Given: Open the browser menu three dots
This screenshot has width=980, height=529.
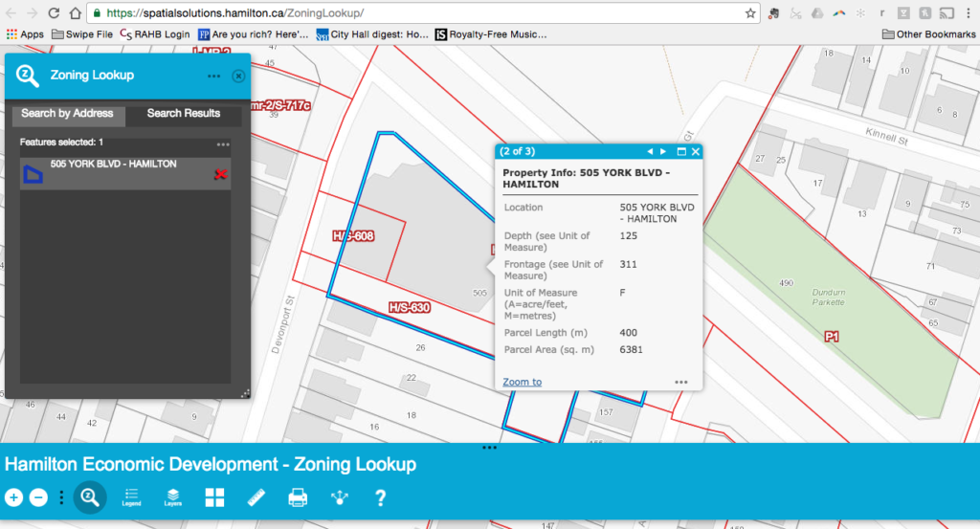Looking at the screenshot, I should (969, 13).
